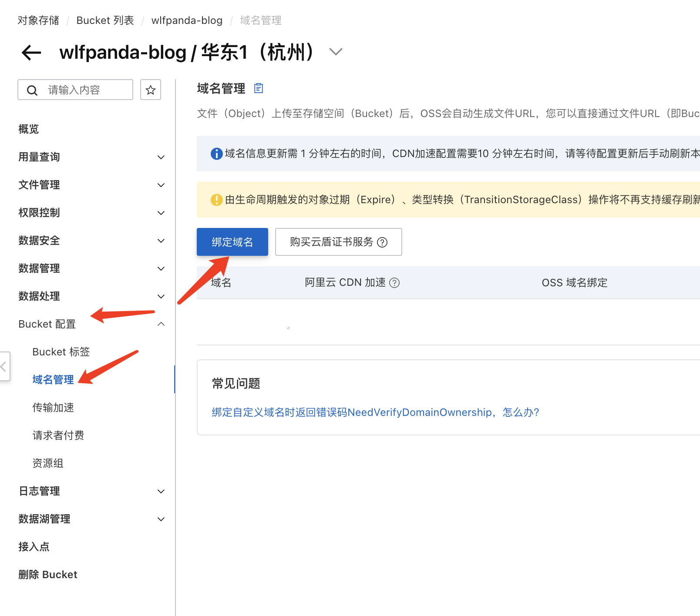Select 域名管理 in the sidebar
Screen dimensions: 700x616
point(53,380)
